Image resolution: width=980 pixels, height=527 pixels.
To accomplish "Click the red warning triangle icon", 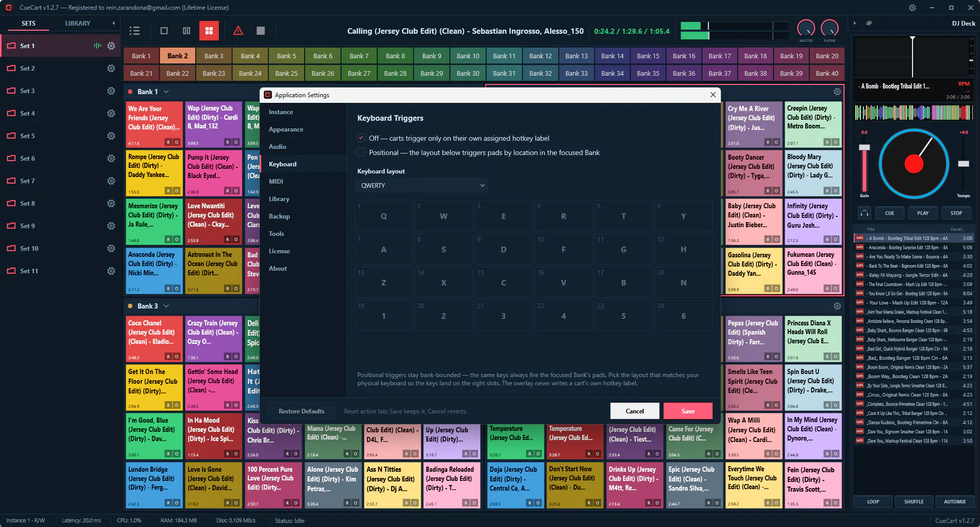I will (x=238, y=31).
